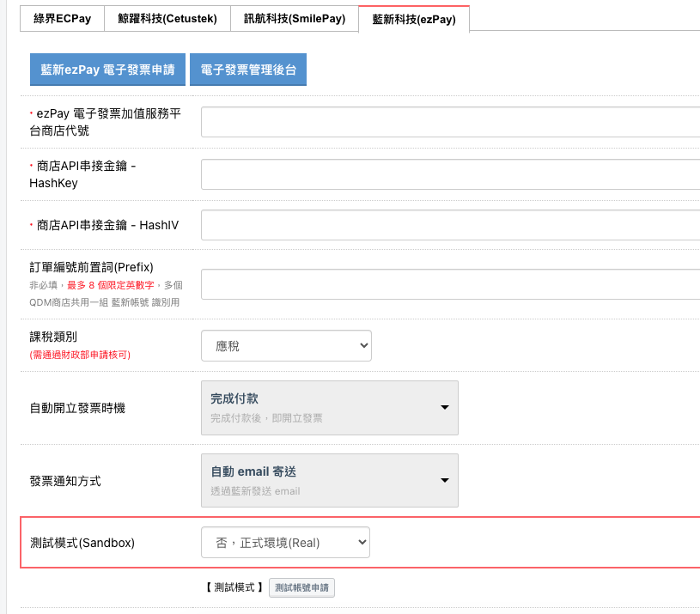700x614 pixels.
Task: Open 電子發票管理後台 button
Action: pos(248,70)
